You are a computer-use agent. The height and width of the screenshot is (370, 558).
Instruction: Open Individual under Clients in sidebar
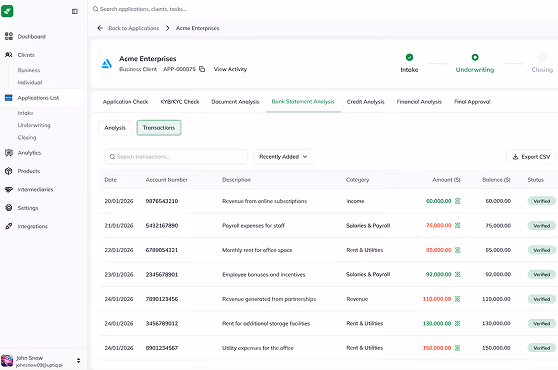click(x=30, y=83)
